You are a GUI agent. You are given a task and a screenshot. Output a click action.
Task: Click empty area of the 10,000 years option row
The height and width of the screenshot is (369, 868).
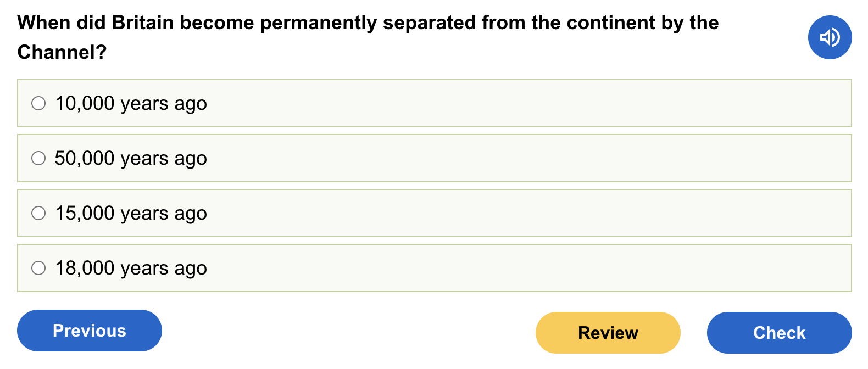click(x=522, y=103)
